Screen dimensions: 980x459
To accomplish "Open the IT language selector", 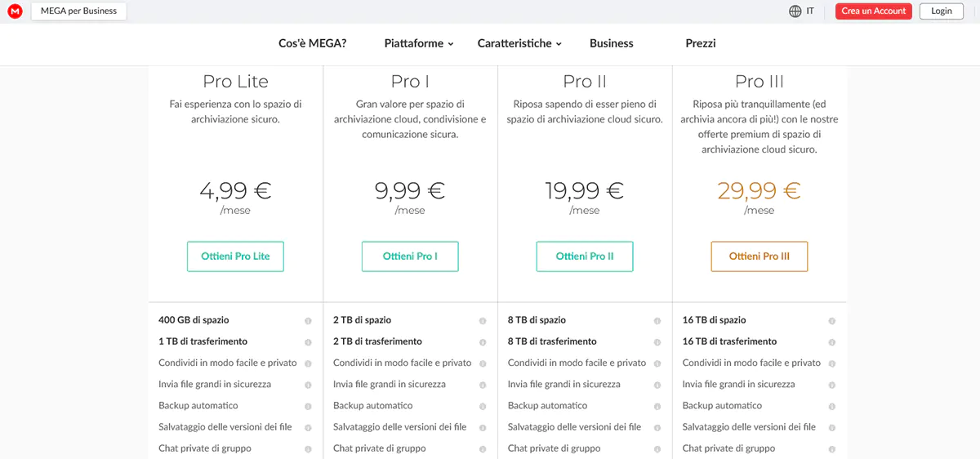I will 809,11.
